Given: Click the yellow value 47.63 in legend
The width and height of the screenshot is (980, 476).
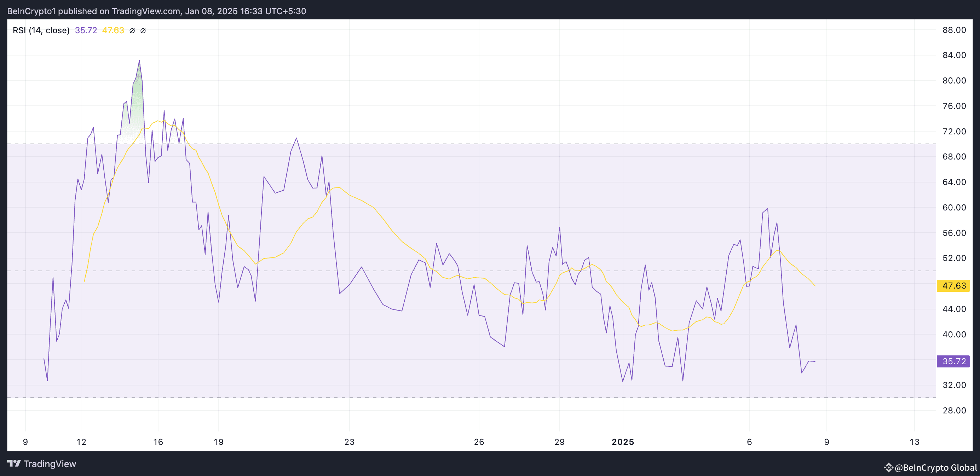Looking at the screenshot, I should 113,30.
